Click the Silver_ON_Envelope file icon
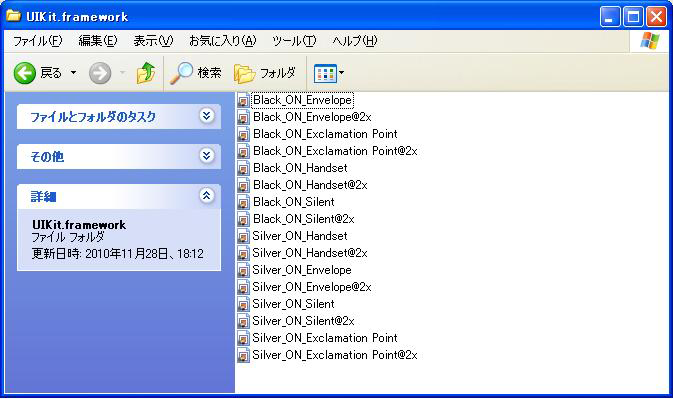This screenshot has width=673, height=399. [x=243, y=270]
